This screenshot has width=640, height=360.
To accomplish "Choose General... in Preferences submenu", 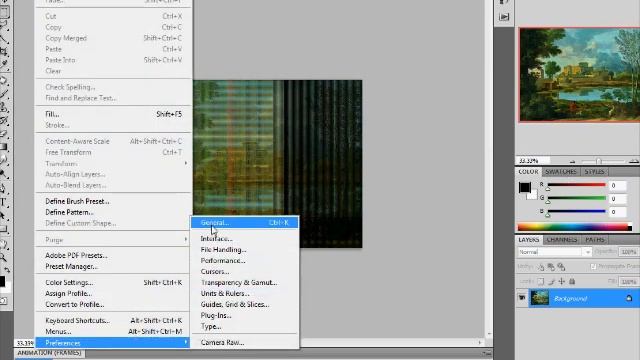I will click(244, 222).
